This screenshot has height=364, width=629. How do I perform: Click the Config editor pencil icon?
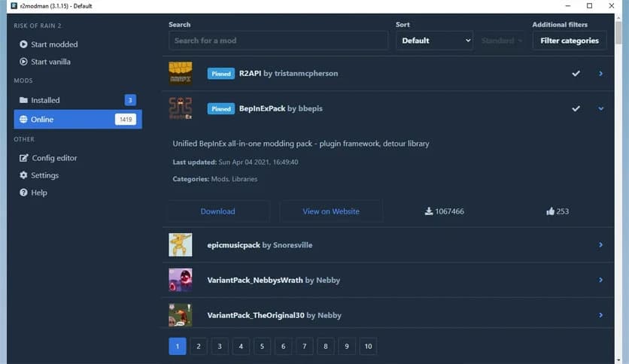coord(23,157)
